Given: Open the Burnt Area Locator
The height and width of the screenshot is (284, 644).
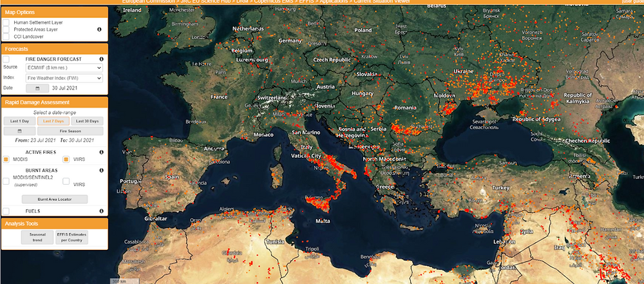Looking at the screenshot, I should (x=55, y=200).
